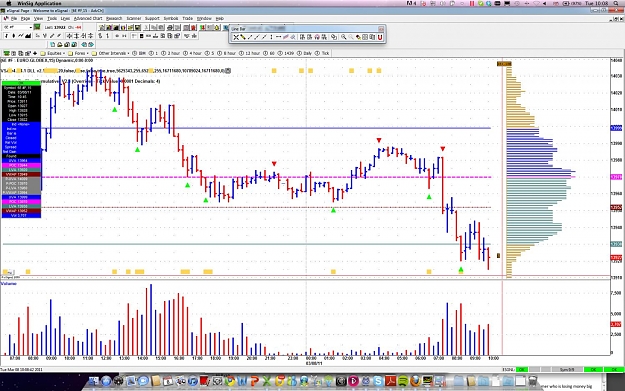Screen dimensions: 625x391
Task: Click the green icon at interval toolbar start
Action: point(7,53)
